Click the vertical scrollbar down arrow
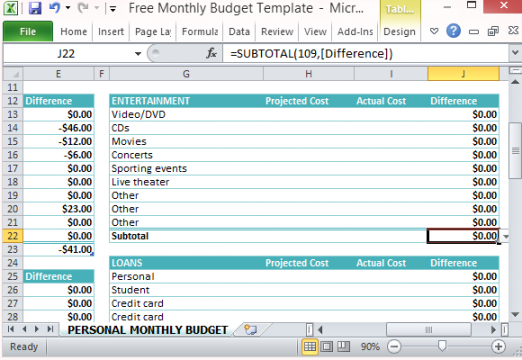Image resolution: width=522 pixels, height=360 pixels. coord(515,314)
